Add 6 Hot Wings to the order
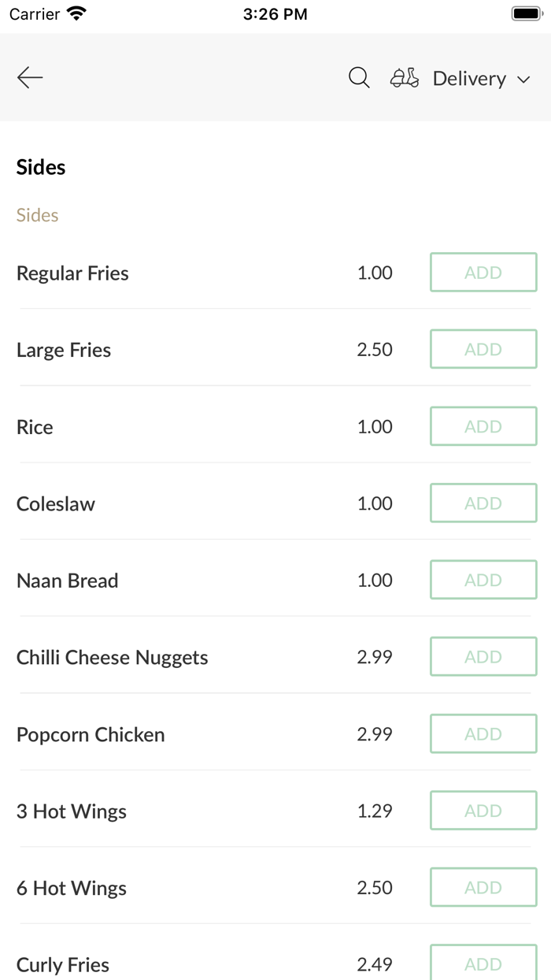Viewport: 551px width, 980px height. [483, 887]
